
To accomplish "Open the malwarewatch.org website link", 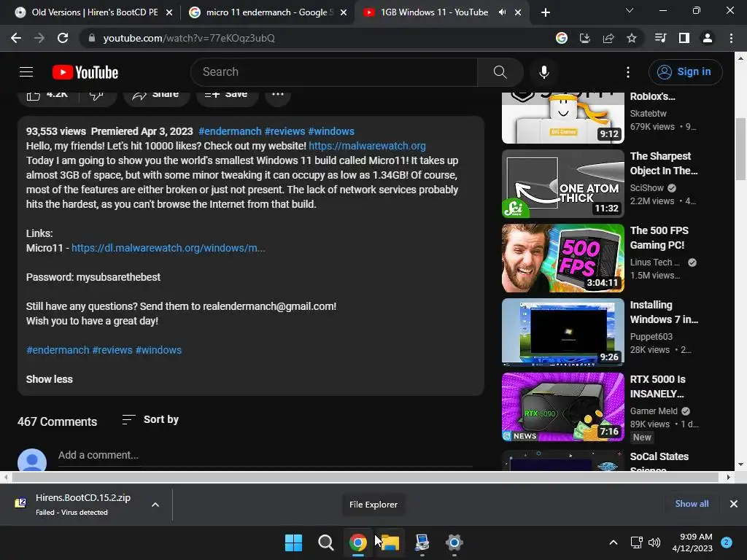I will [367, 146].
